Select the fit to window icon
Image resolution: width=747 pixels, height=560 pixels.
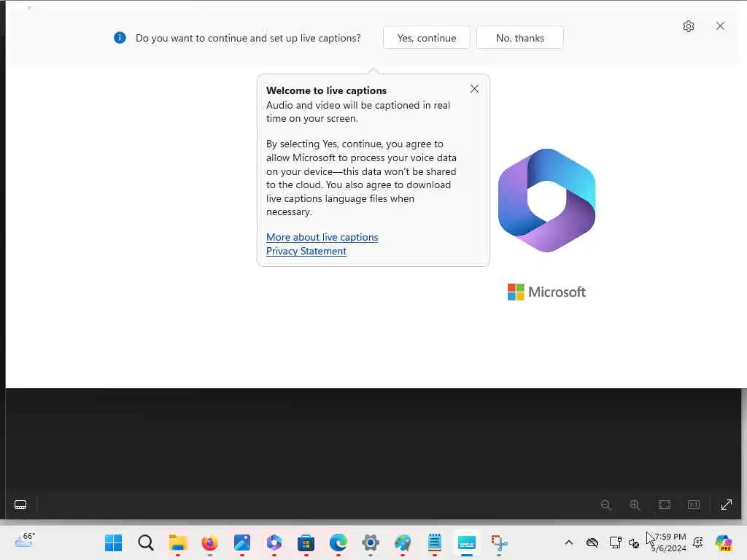click(x=665, y=505)
